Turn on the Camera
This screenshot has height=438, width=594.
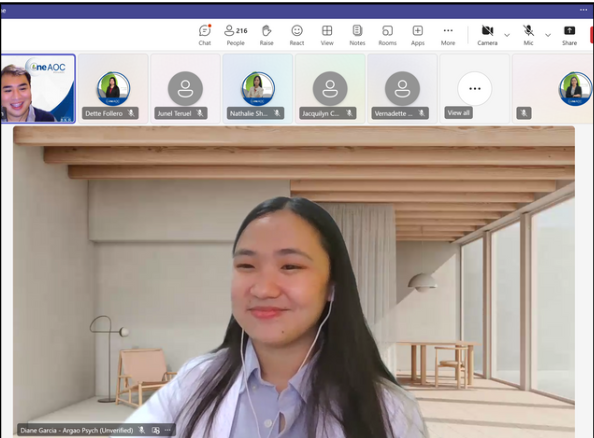(487, 35)
